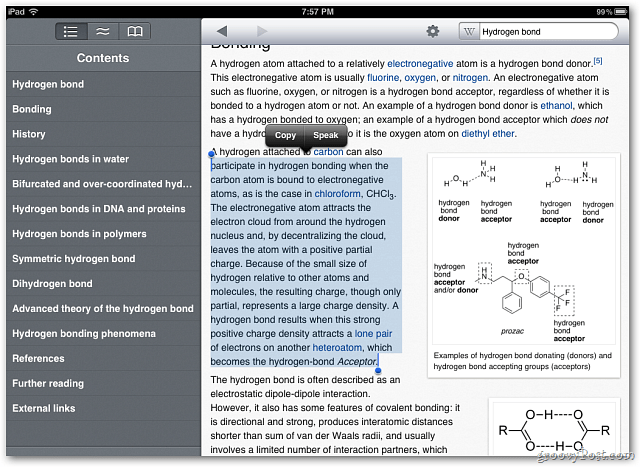The height and width of the screenshot is (467, 640).
Task: Go back with the left arrow
Action: [x=222, y=31]
